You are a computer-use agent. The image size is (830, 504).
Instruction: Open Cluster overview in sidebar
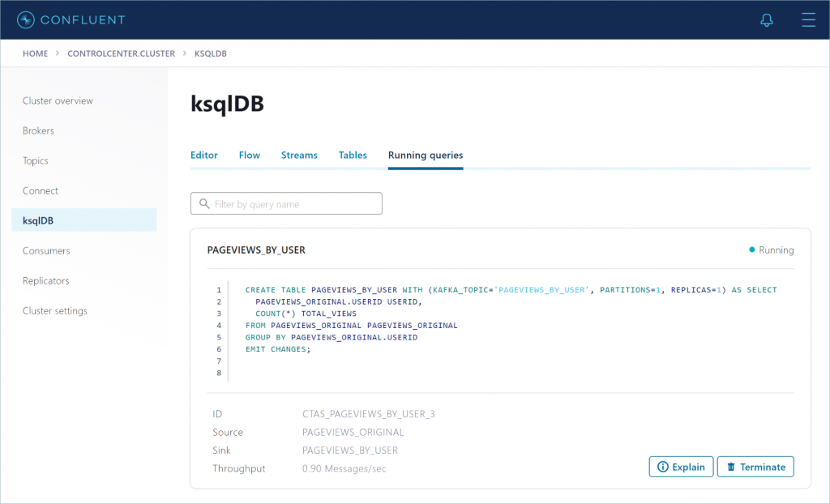tap(58, 101)
